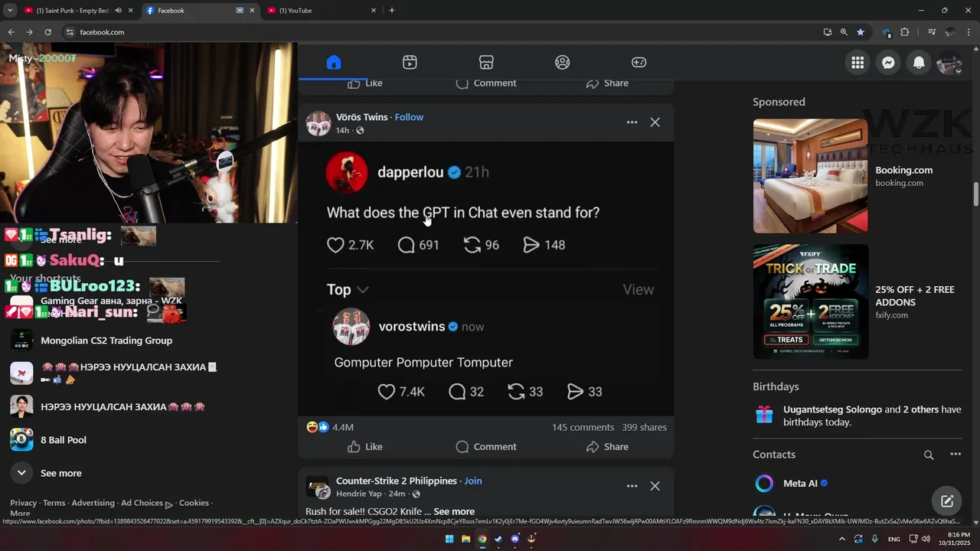Viewport: 980px width, 551px height.
Task: Open options menu on Vörös Twins post
Action: (x=632, y=122)
